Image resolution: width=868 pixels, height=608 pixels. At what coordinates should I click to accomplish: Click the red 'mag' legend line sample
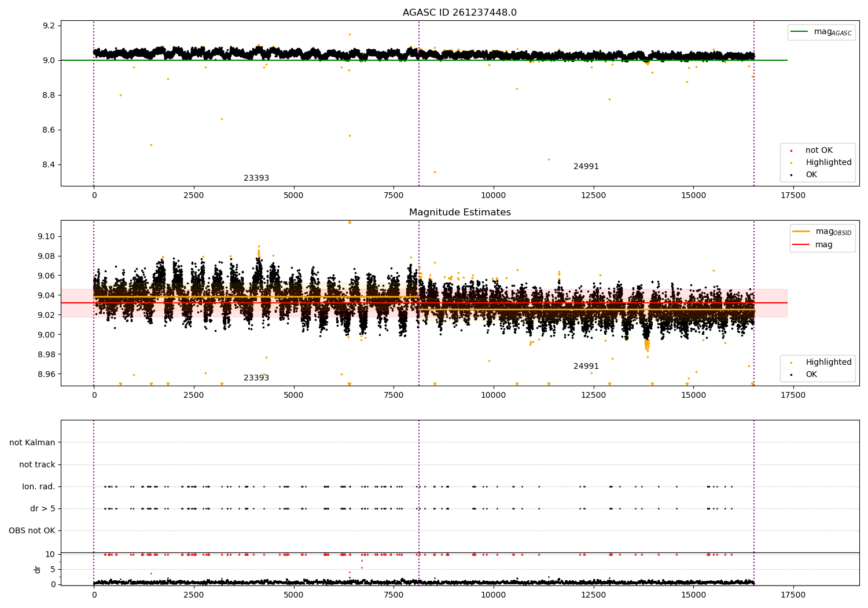pyautogui.click(x=801, y=244)
